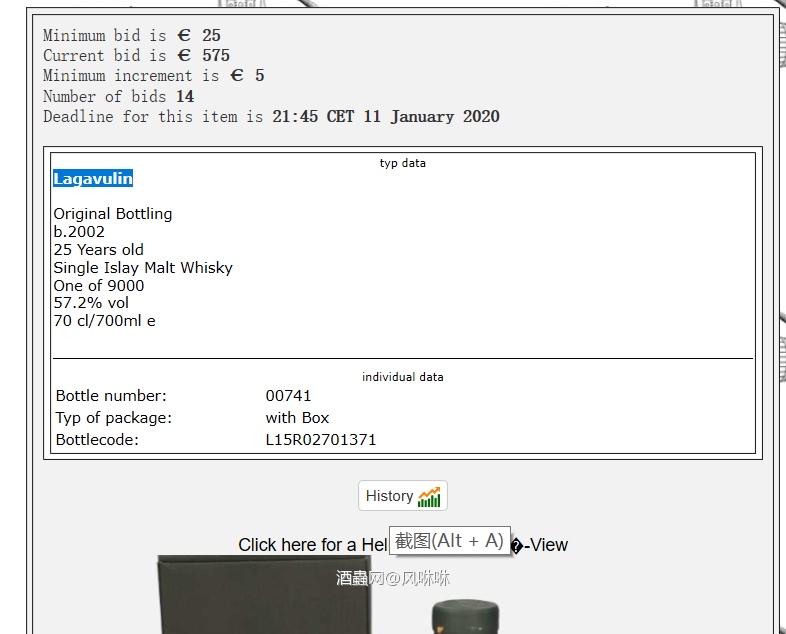Click the bottlecode value L15R02701371

(x=321, y=440)
